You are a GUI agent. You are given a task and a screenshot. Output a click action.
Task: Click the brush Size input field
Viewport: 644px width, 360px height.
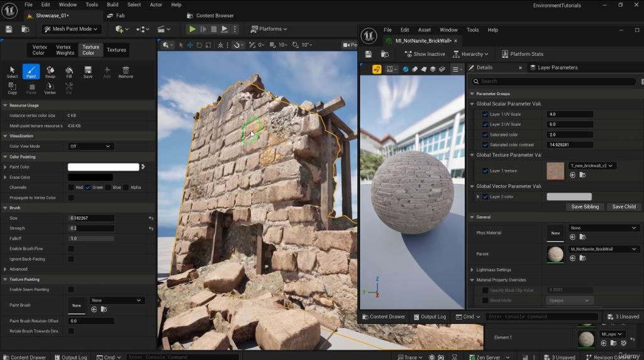(91, 218)
